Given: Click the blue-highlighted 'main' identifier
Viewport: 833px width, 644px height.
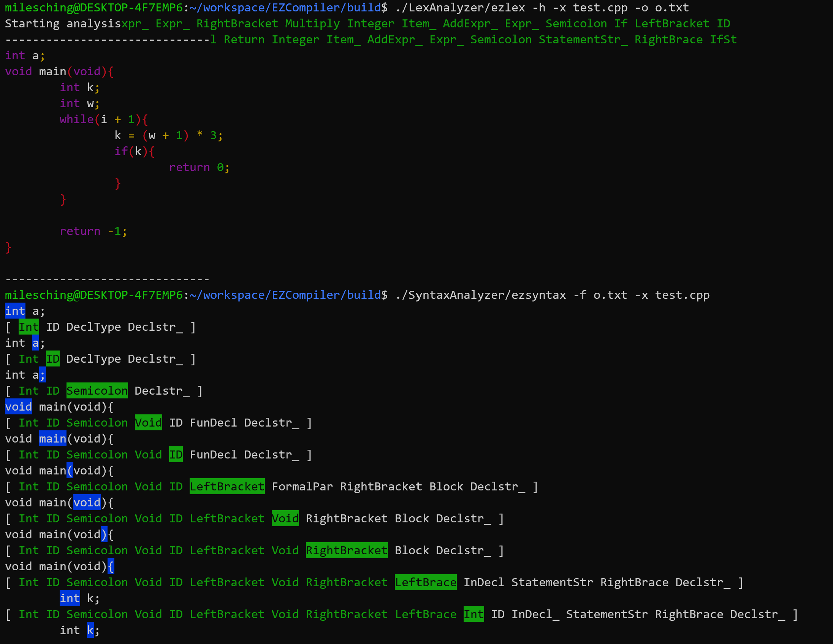Looking at the screenshot, I should point(53,439).
